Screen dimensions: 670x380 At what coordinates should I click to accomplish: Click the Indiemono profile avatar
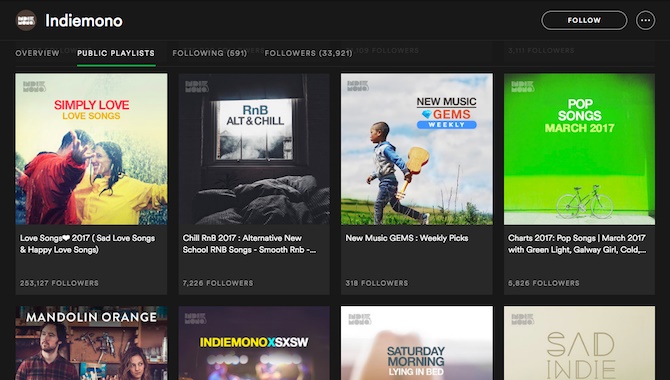26,20
